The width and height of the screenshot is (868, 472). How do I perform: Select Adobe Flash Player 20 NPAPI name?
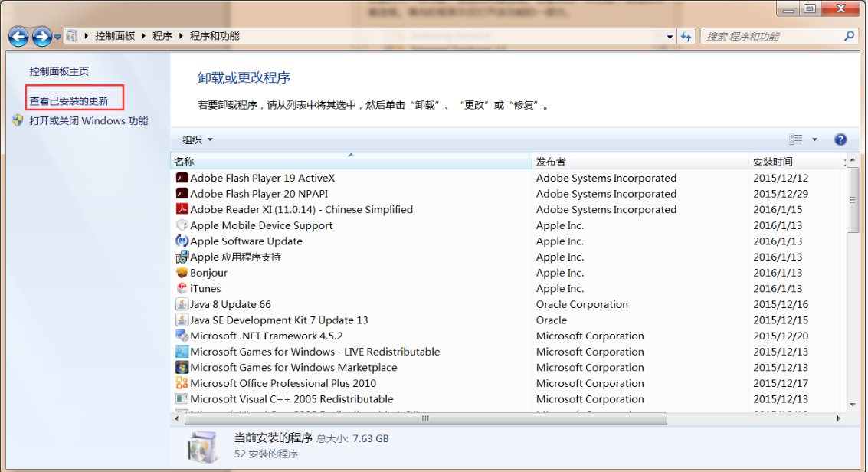259,194
